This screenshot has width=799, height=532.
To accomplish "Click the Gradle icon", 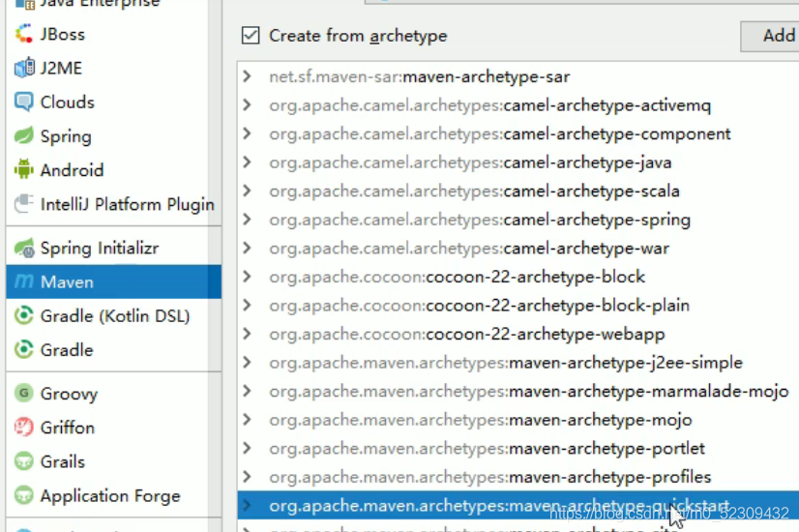I will [x=24, y=350].
